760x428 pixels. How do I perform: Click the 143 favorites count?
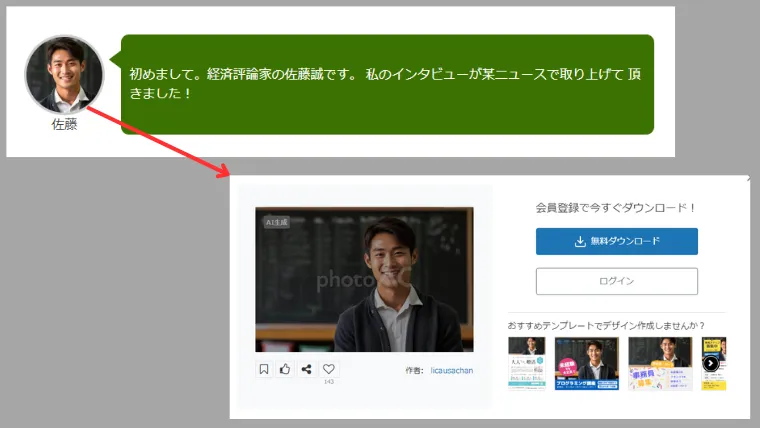click(328, 382)
